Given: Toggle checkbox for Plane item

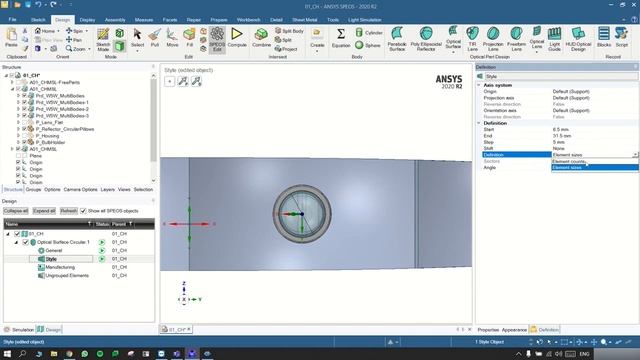Looking at the screenshot, I should (18, 156).
